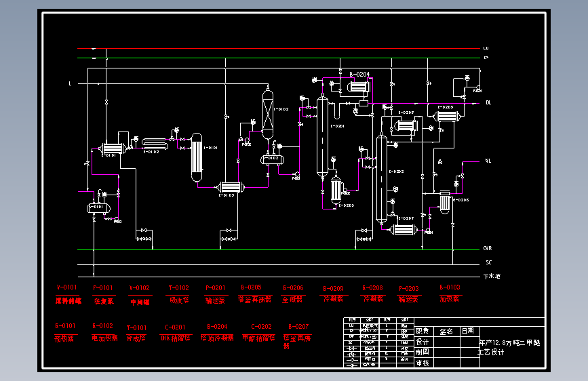Click legend label 往复泵 under P-0101
Image resolution: width=588 pixels, height=381 pixels.
104,301
